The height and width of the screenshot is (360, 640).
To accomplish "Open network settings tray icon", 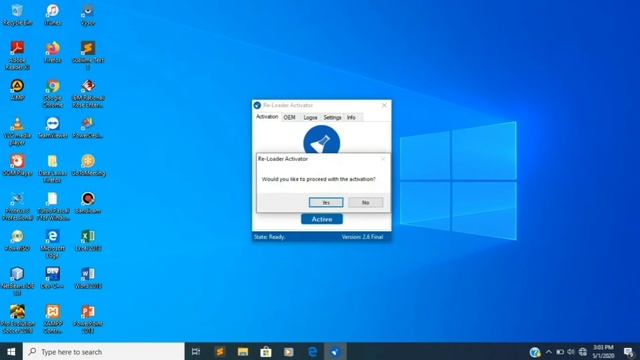I will [x=582, y=351].
